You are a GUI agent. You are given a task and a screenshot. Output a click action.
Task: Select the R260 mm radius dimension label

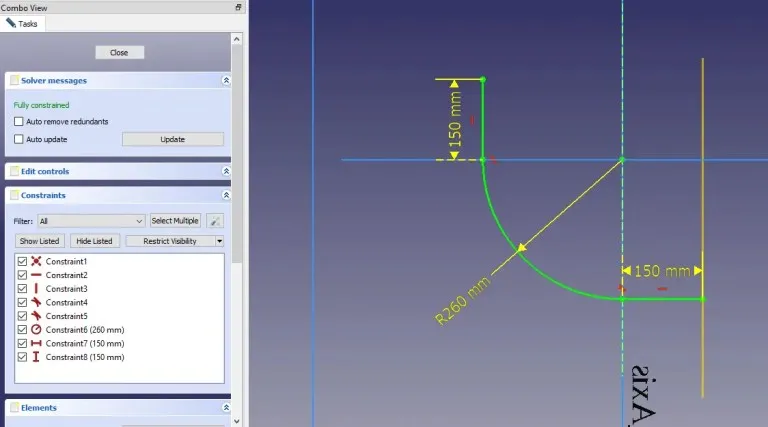(x=462, y=301)
